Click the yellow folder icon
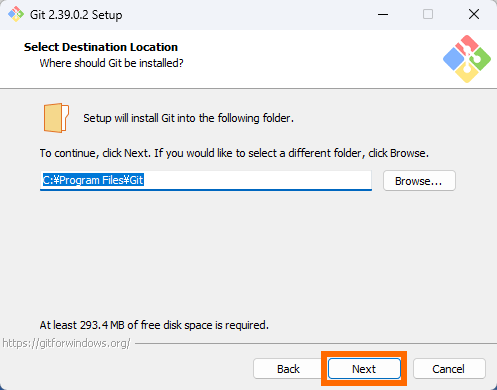 pyautogui.click(x=56, y=118)
